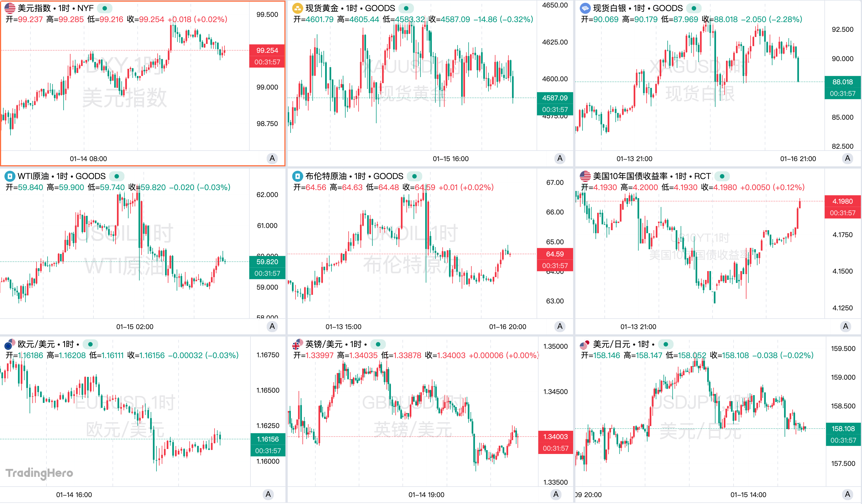
Task: Click the silver icon beside 现货白银
Action: click(585, 8)
